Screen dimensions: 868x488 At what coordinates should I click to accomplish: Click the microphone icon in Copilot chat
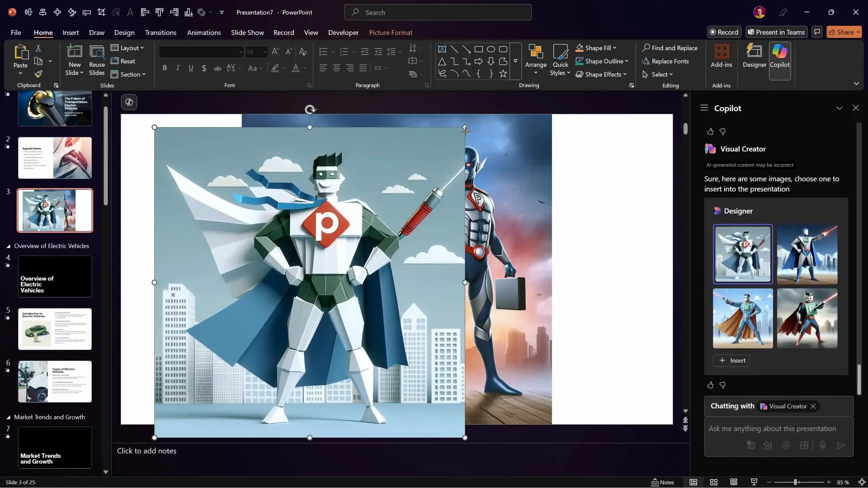click(823, 445)
